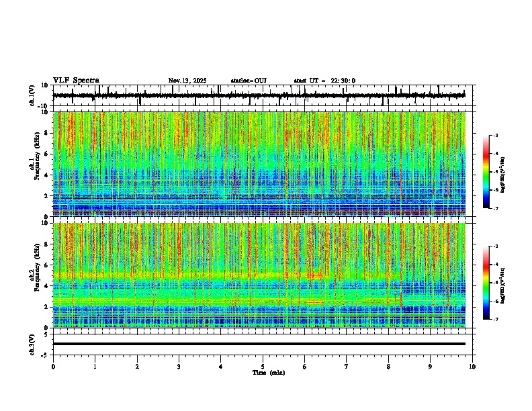Click the time axis tick label "5"
532x411 pixels.
[263, 367]
